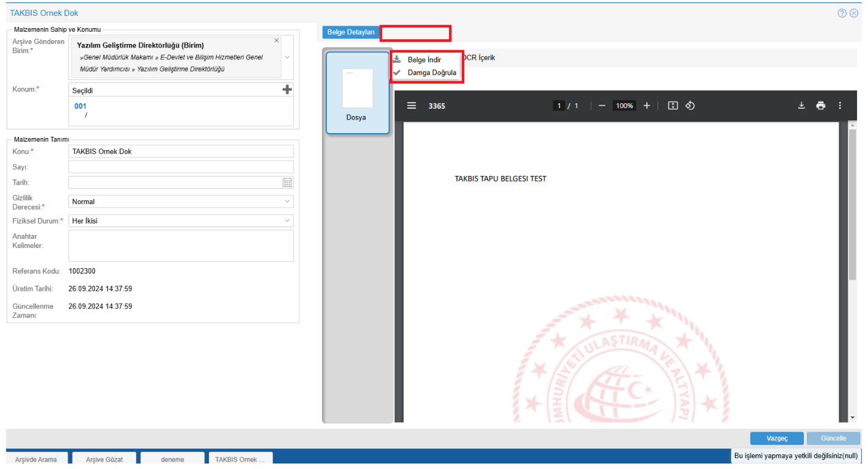868x469 pixels.
Task: Remove the selected Yazılım Geliştirme Direktörlüğü unit
Action: coord(276,40)
